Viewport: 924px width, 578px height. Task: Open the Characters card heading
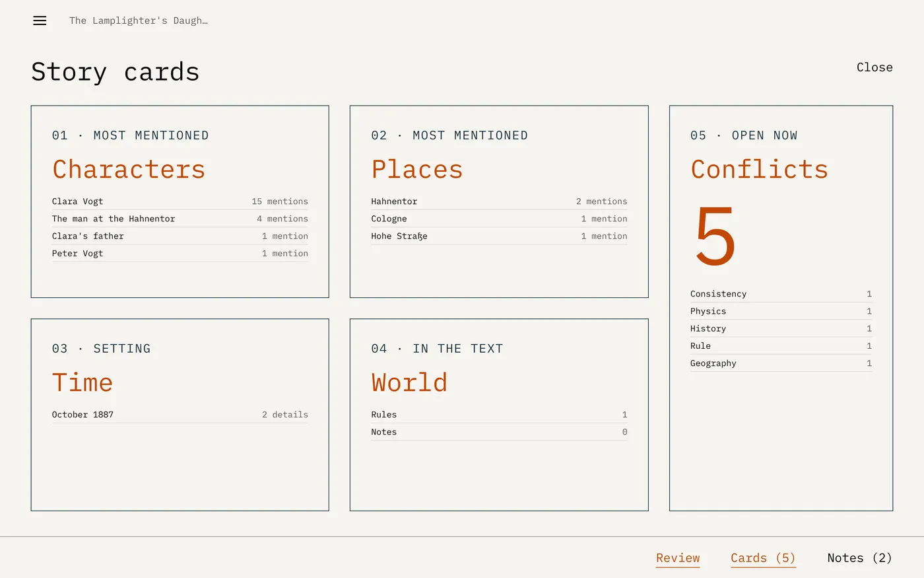click(129, 170)
